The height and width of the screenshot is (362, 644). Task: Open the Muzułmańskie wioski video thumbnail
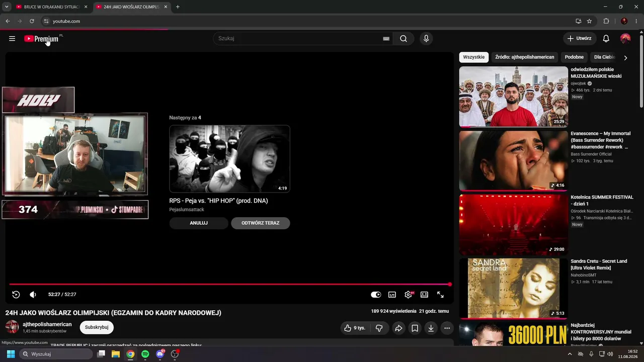(513, 97)
